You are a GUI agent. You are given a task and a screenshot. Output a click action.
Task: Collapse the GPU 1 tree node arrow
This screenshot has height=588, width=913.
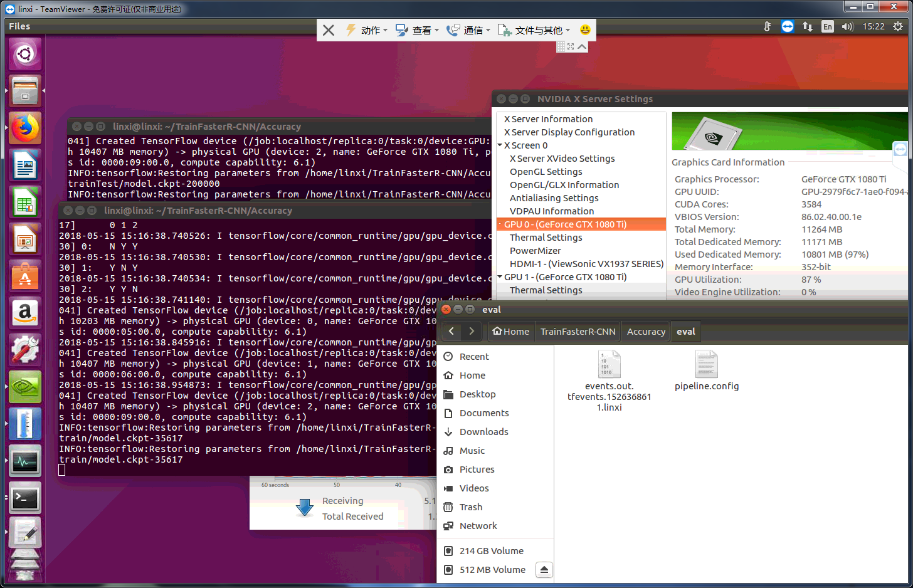(500, 277)
